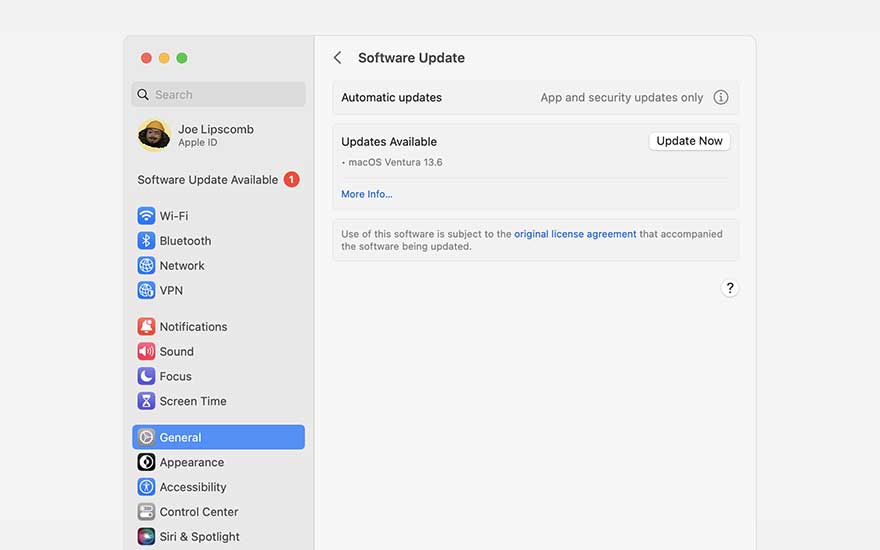Screen dimensions: 880x550
Task: Select the Network globe icon
Action: coord(146,266)
